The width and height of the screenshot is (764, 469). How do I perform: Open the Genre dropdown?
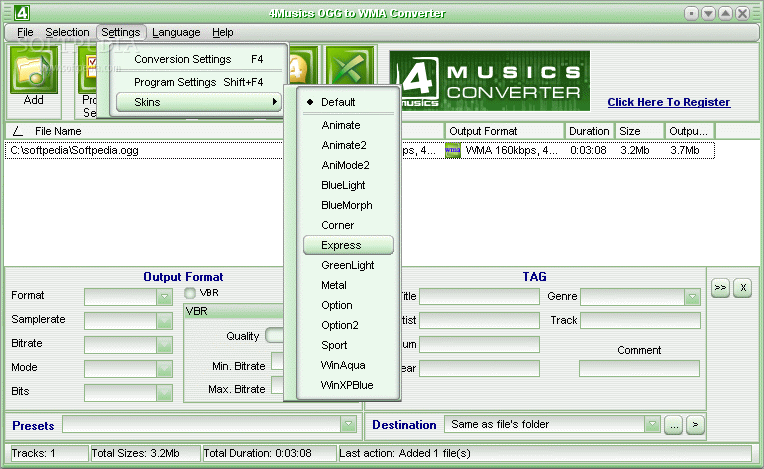[x=692, y=297]
